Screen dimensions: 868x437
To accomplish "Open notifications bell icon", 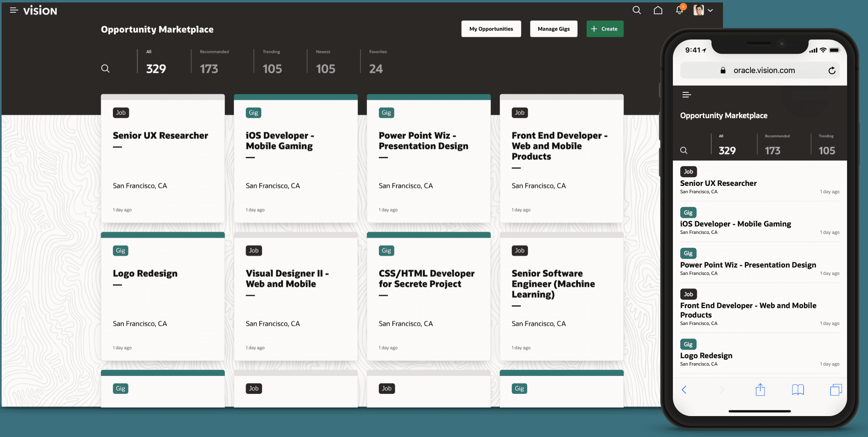I will pos(679,10).
